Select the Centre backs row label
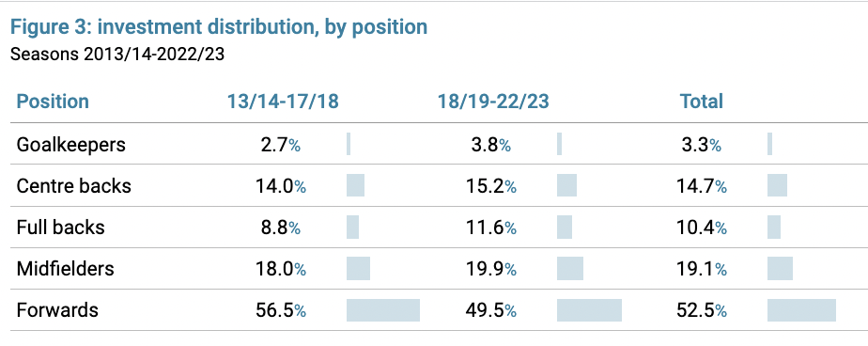The height and width of the screenshot is (346, 868). click(73, 186)
